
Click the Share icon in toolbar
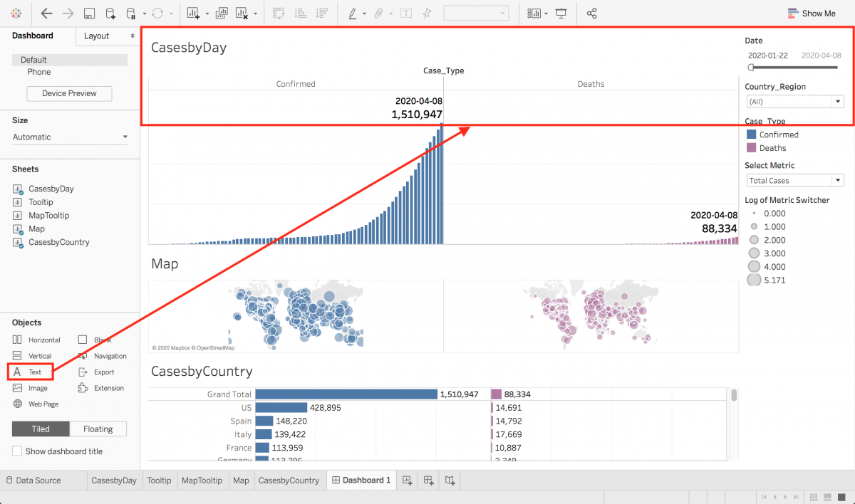tap(591, 14)
